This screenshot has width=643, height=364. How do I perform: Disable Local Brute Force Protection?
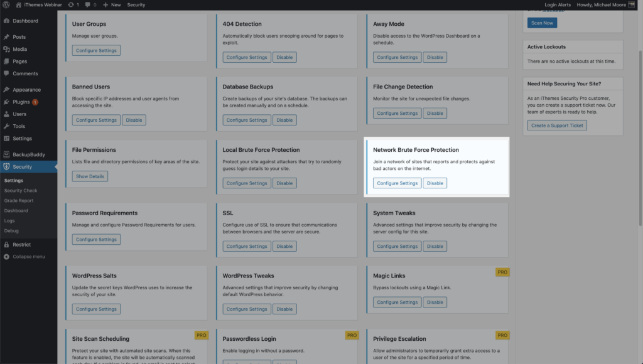284,183
